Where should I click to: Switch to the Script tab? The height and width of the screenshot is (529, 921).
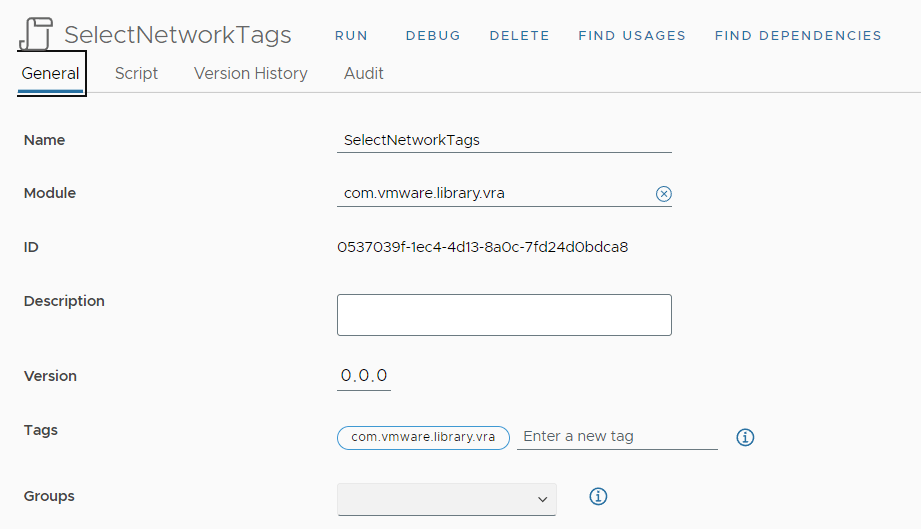[x=136, y=73]
